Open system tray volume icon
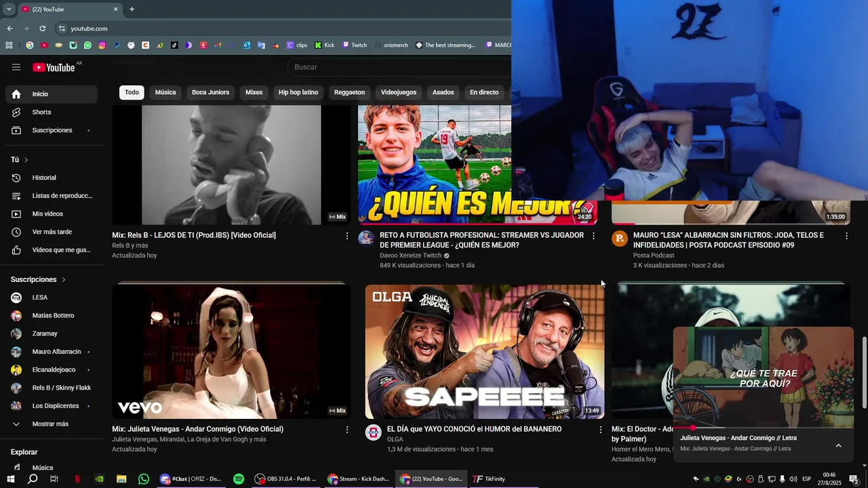 point(793,479)
